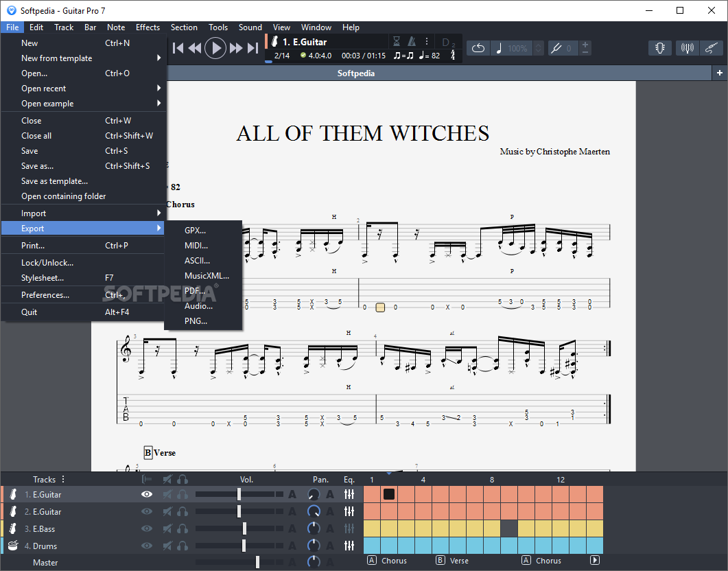Click the Play button in transport bar
This screenshot has height=571, width=728.
pyautogui.click(x=215, y=48)
